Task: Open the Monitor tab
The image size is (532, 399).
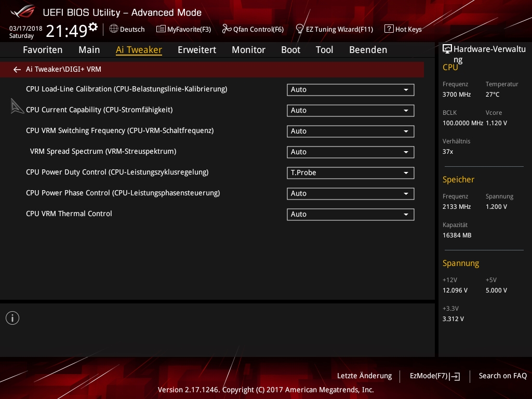Action: point(249,50)
